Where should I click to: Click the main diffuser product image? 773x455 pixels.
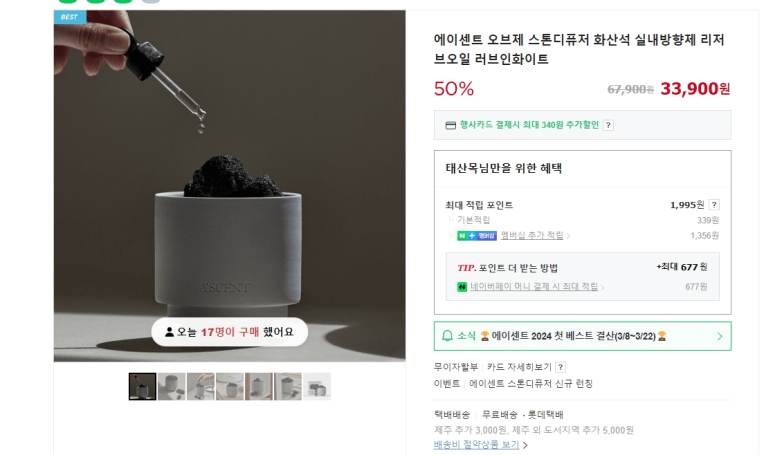(230, 186)
